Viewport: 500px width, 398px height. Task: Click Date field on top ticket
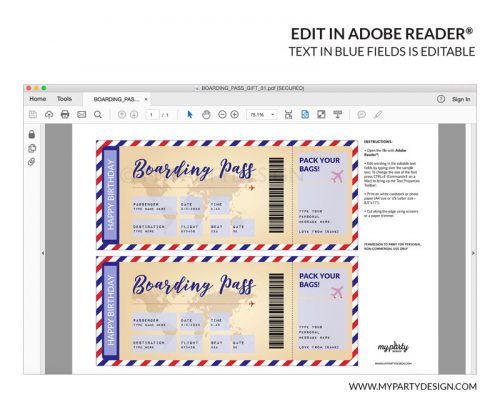pos(191,206)
